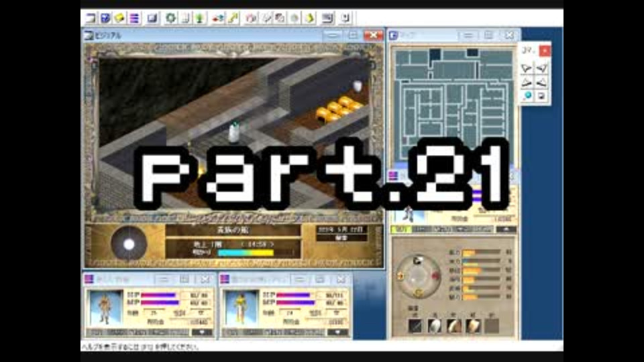Click the pale green circle toolbar icon

[294, 18]
